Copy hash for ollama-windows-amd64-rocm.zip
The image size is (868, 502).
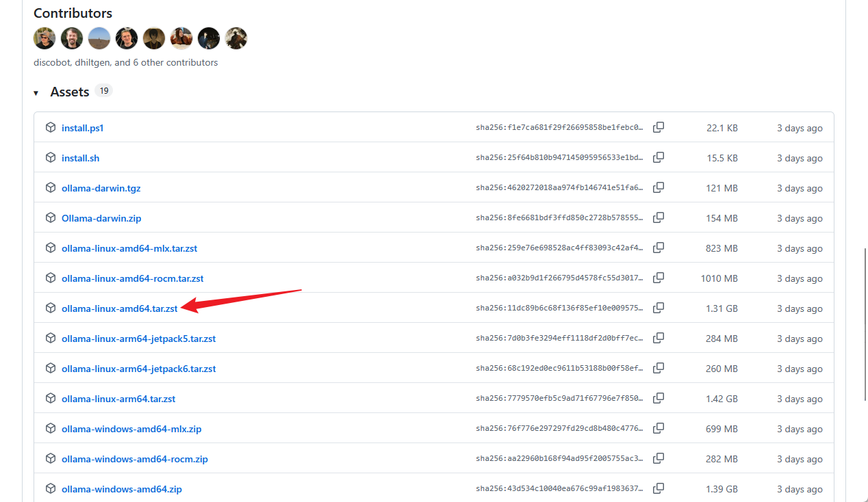[x=659, y=459]
